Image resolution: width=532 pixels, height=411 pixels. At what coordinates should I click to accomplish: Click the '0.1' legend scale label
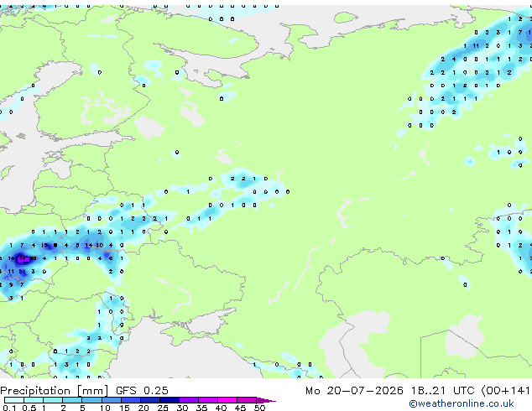point(9,408)
